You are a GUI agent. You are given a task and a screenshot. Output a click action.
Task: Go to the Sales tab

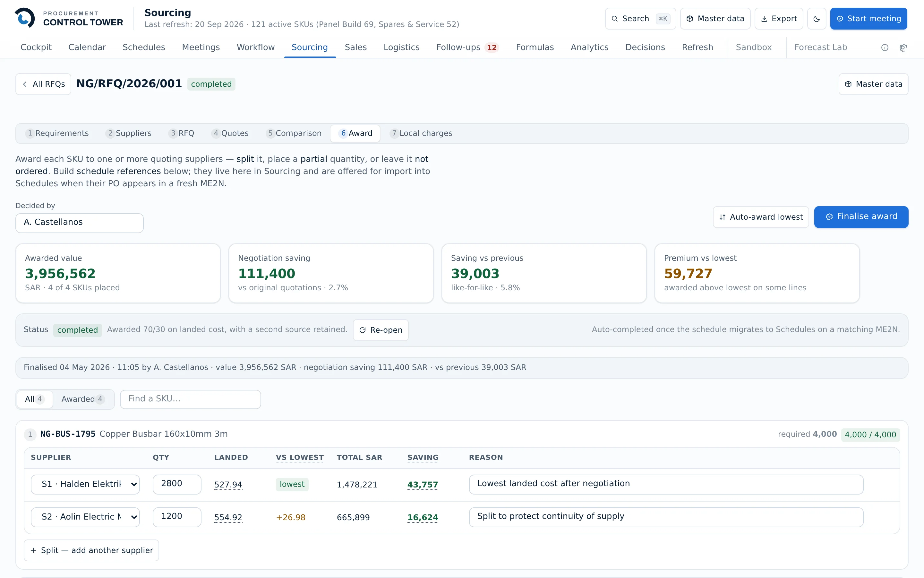(x=355, y=48)
